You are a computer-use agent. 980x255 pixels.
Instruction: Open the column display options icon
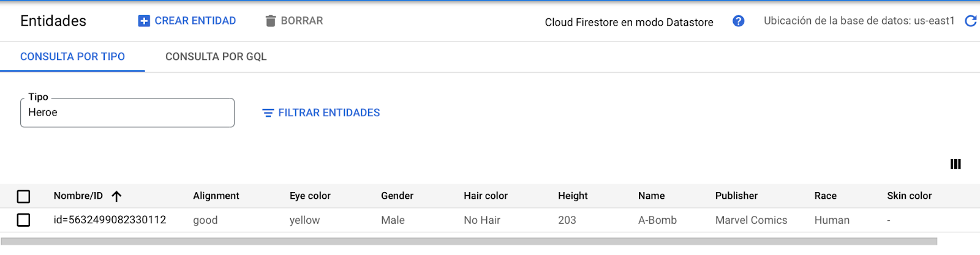(956, 164)
